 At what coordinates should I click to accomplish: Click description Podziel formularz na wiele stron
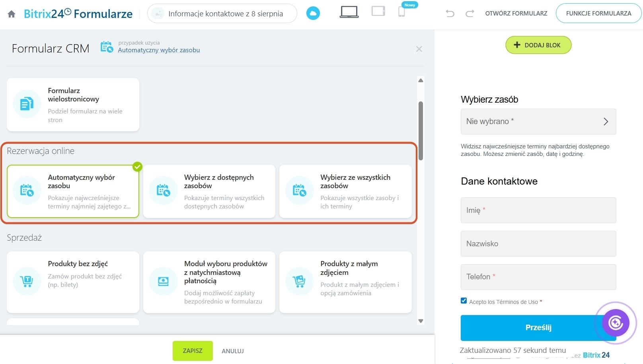(x=85, y=115)
